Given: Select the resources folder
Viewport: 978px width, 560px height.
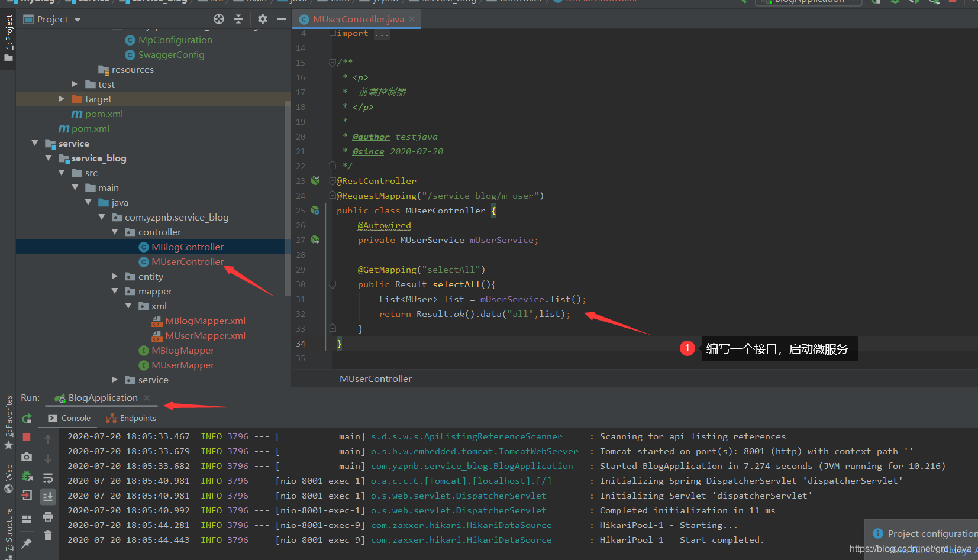Looking at the screenshot, I should coord(133,70).
